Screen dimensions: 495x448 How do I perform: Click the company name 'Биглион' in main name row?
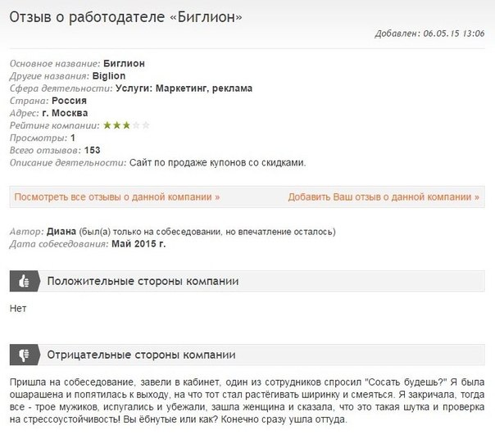click(125, 63)
